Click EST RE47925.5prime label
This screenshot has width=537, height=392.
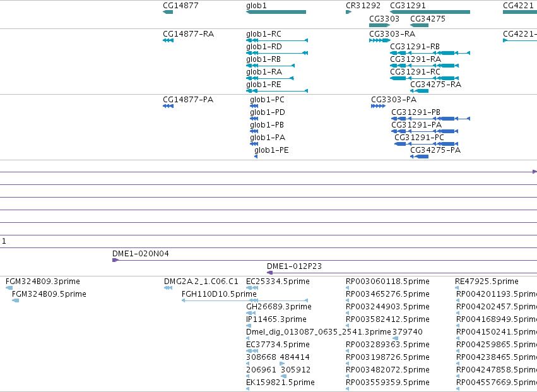click(487, 282)
